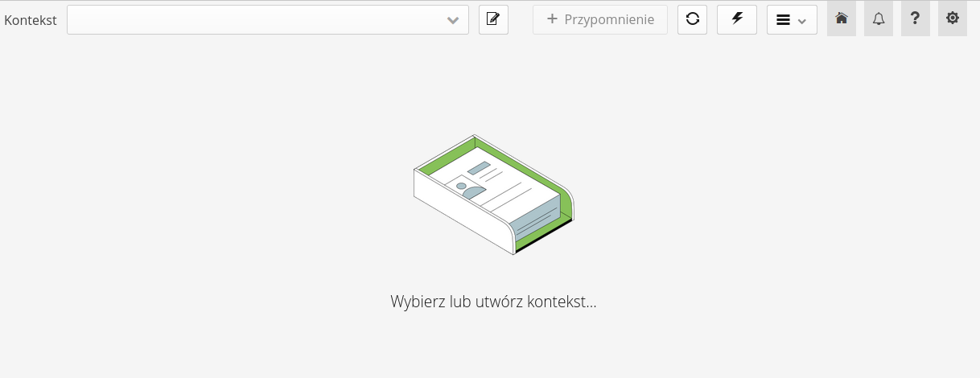Click the card box illustration
This screenshot has width=980, height=378.
492,195
